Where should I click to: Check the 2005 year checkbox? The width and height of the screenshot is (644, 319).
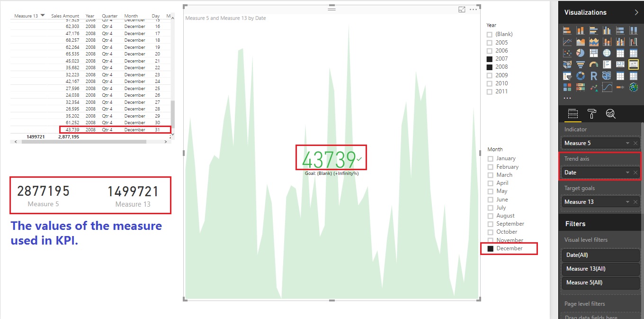(x=490, y=43)
